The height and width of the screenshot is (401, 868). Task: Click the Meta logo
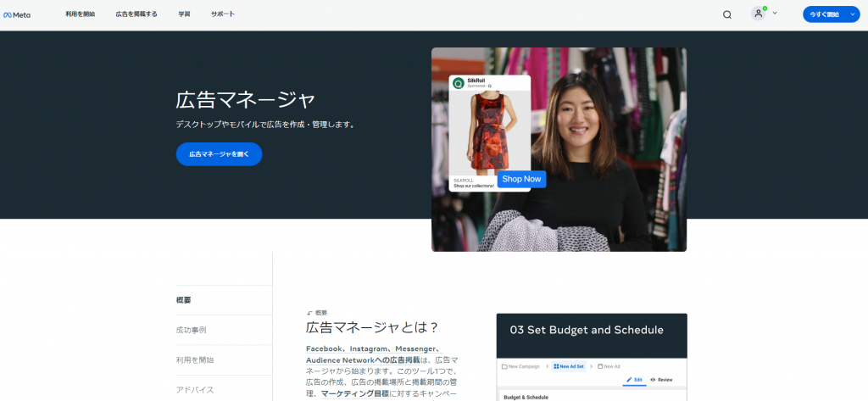click(x=17, y=15)
